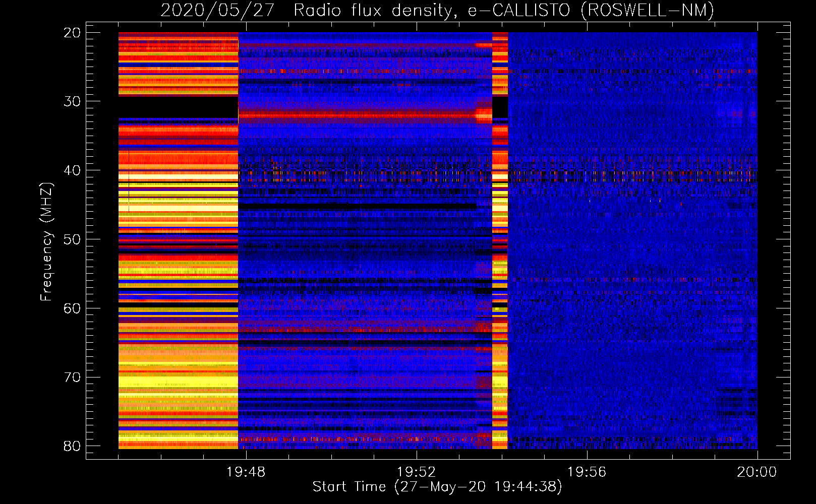The height and width of the screenshot is (504, 816).
Task: Click the 20 frequency tick label
Action: [x=73, y=33]
